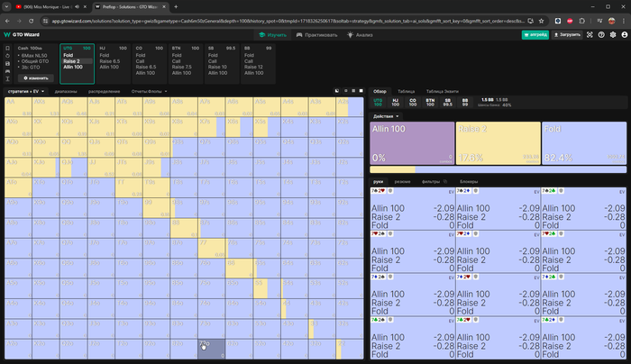
Task: Open the user account profile icon
Action: click(624, 35)
